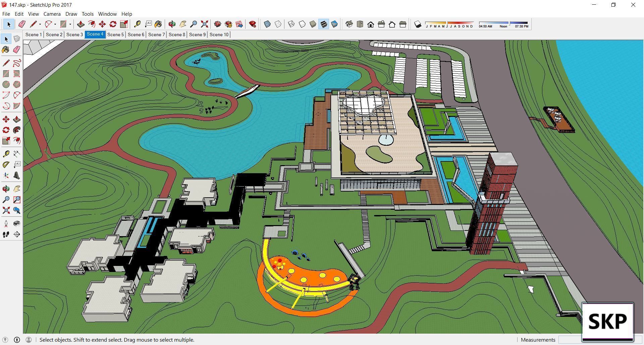Expand the Rectangle shape tool dropdown arrow
The height and width of the screenshot is (345, 644).
point(70,24)
